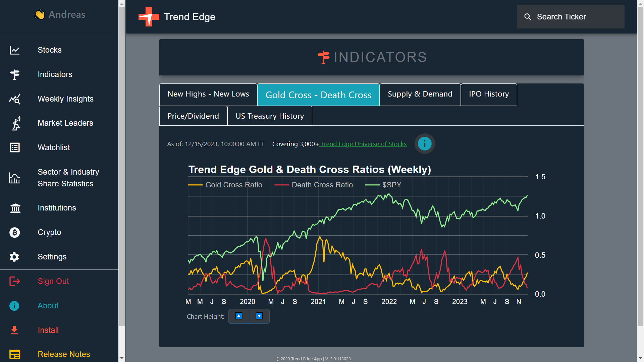Open the Trend Edge Universe of Stocks link
Screen dimensions: 644x362
click(363, 144)
